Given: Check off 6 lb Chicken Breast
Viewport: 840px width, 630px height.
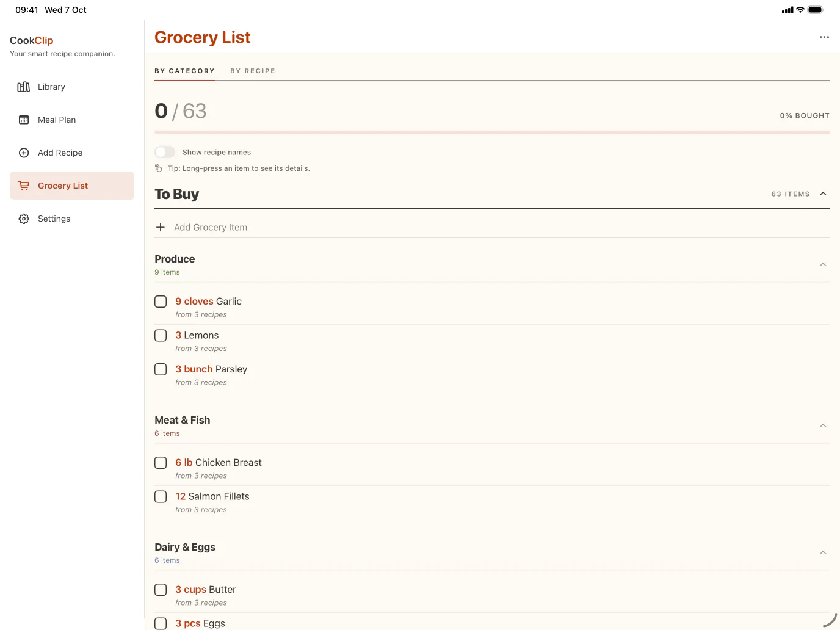Looking at the screenshot, I should click(x=161, y=463).
